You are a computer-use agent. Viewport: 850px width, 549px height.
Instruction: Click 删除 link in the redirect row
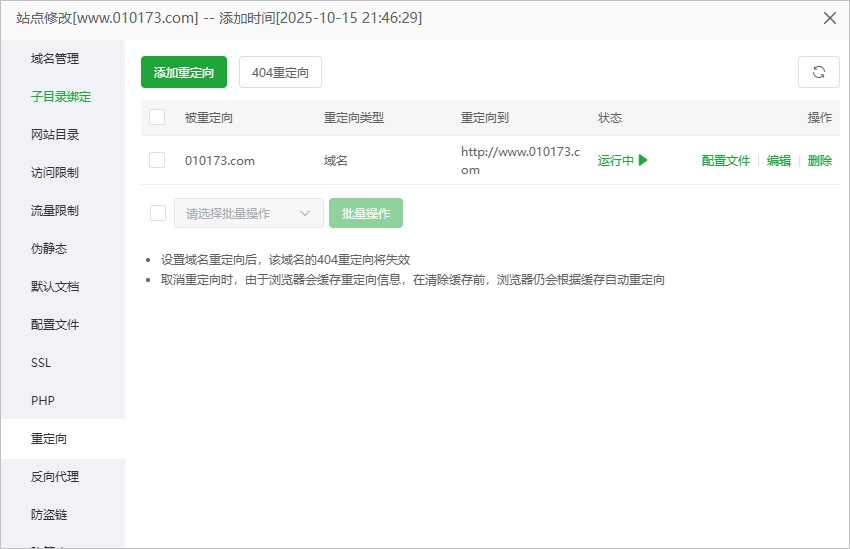(820, 160)
